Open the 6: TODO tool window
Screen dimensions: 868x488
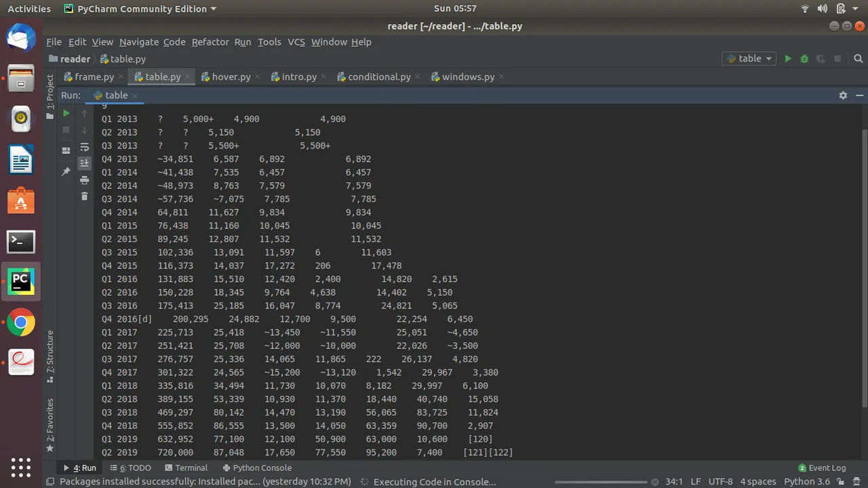point(130,468)
